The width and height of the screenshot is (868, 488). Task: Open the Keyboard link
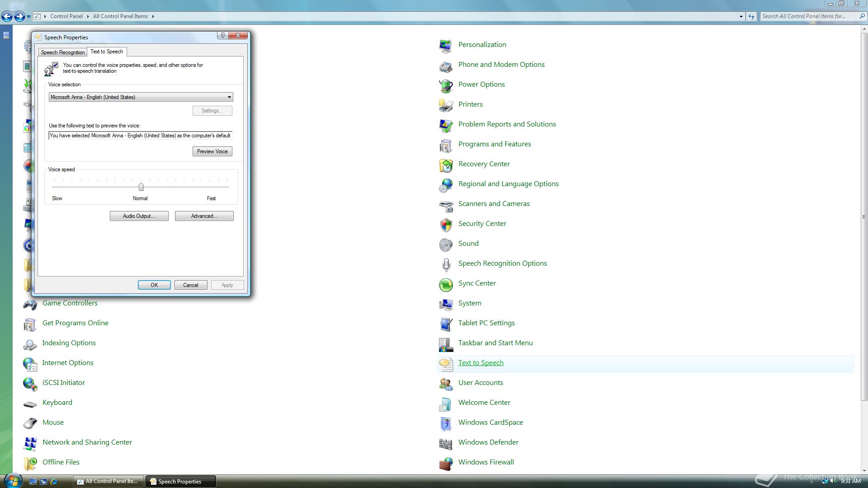coord(57,403)
